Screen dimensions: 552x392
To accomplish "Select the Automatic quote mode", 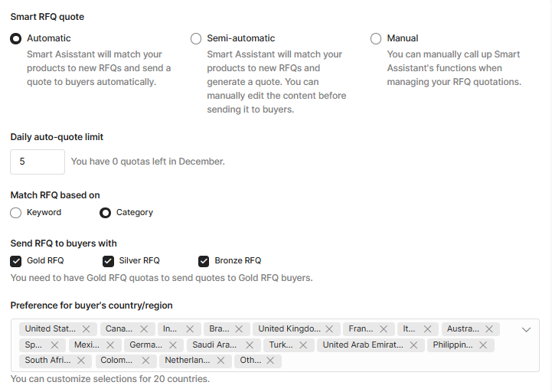I will 15,38.
